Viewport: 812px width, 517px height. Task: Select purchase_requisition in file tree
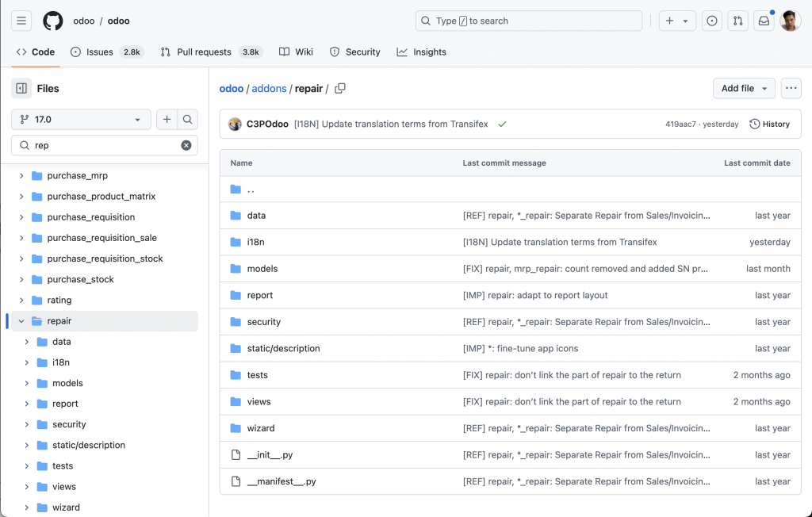click(90, 217)
